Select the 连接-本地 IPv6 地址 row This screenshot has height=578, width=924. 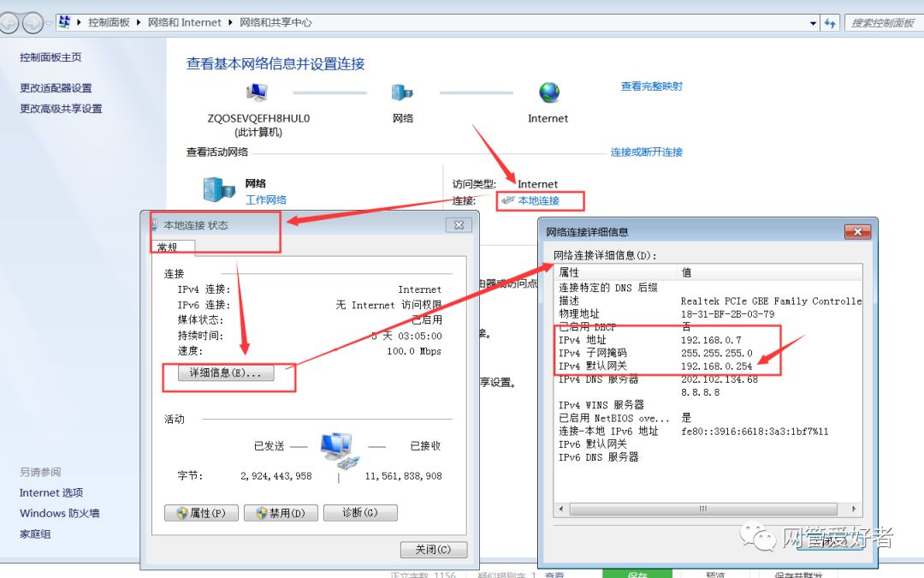(x=708, y=431)
